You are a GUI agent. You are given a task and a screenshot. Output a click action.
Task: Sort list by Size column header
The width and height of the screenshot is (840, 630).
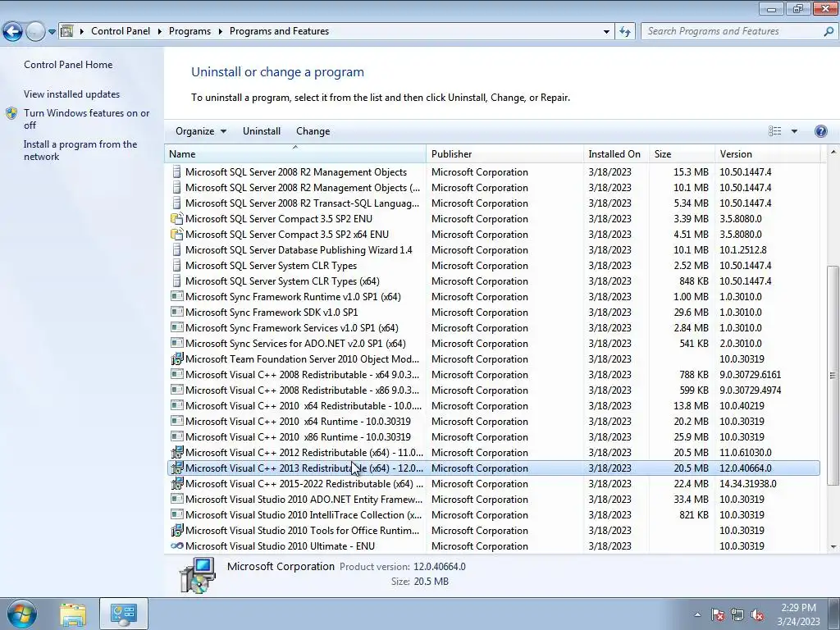(682, 154)
